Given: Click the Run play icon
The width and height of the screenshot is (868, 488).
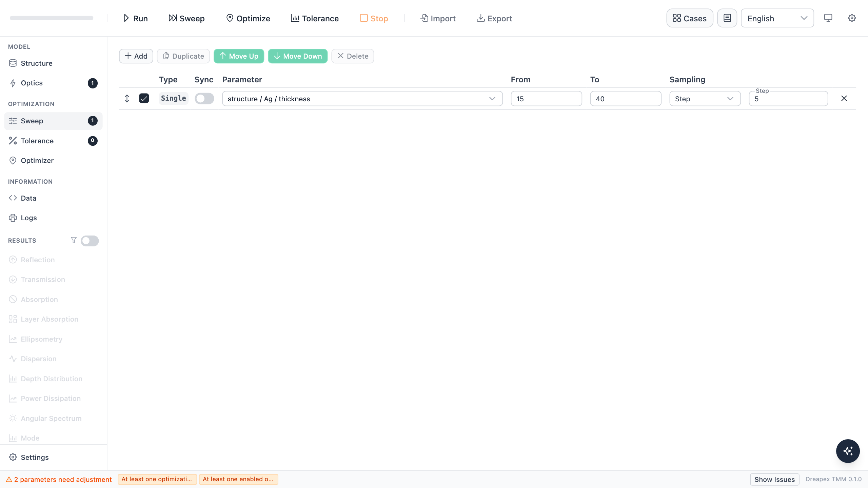Looking at the screenshot, I should (126, 18).
